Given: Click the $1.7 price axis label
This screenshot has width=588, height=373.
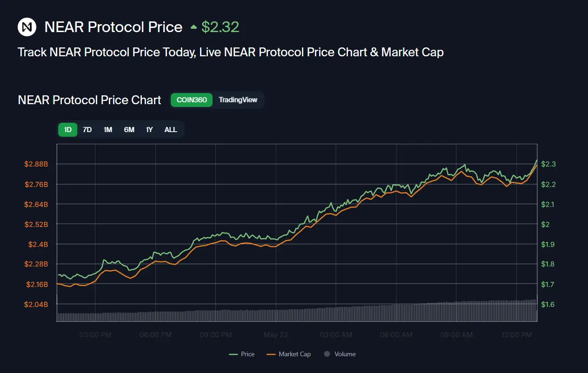Looking at the screenshot, I should (548, 284).
